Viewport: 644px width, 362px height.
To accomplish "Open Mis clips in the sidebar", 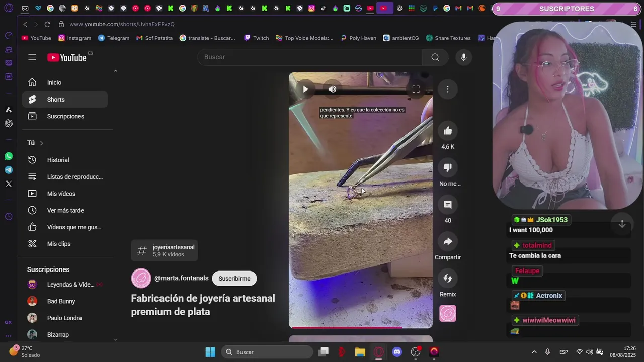I will pyautogui.click(x=65, y=244).
